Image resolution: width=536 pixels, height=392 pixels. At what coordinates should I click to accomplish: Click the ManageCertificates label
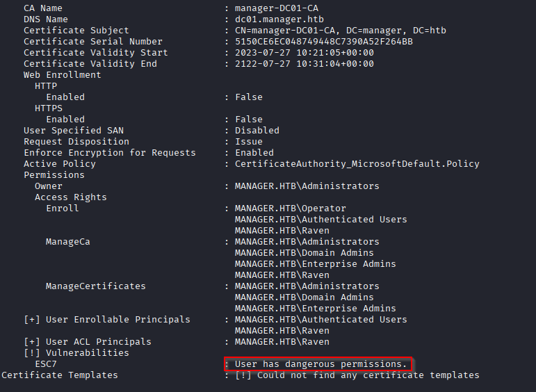[96, 286]
